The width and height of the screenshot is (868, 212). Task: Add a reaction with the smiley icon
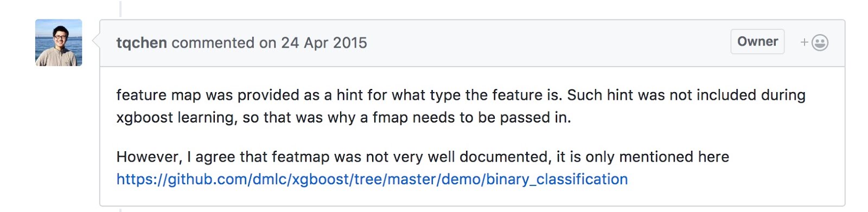[820, 43]
